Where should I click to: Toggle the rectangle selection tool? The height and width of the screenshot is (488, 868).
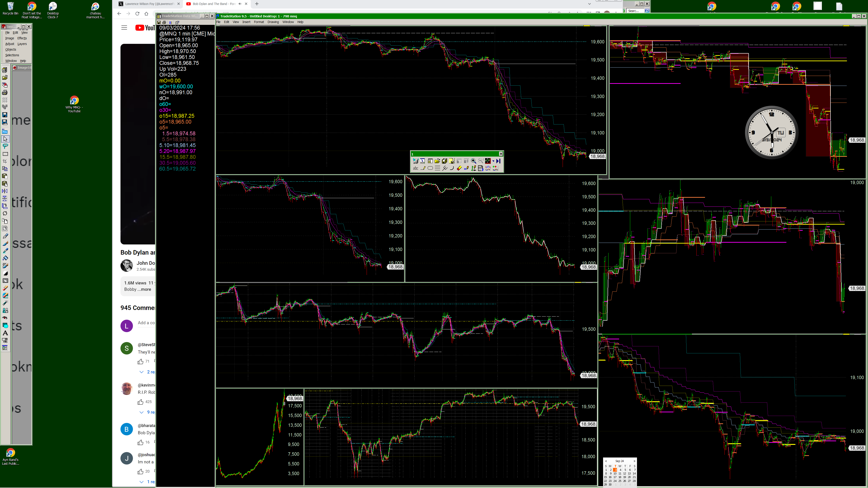pos(5,154)
